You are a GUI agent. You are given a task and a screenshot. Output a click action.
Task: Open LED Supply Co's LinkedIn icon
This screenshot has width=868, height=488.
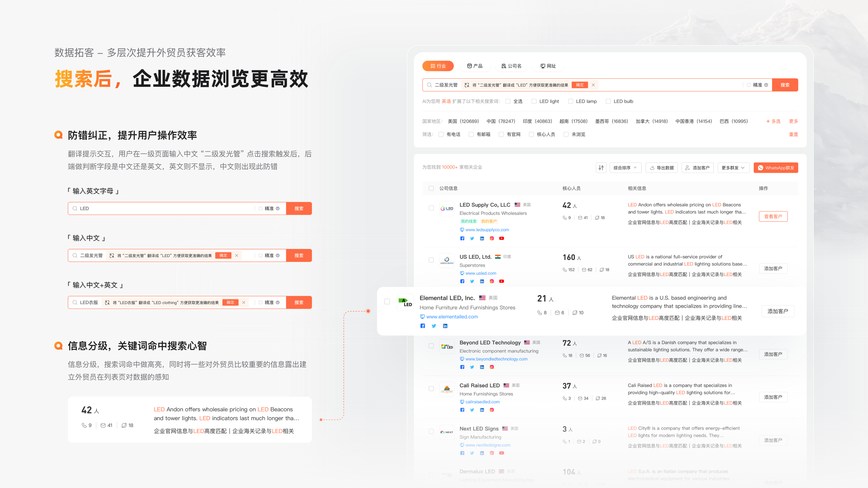(x=482, y=238)
